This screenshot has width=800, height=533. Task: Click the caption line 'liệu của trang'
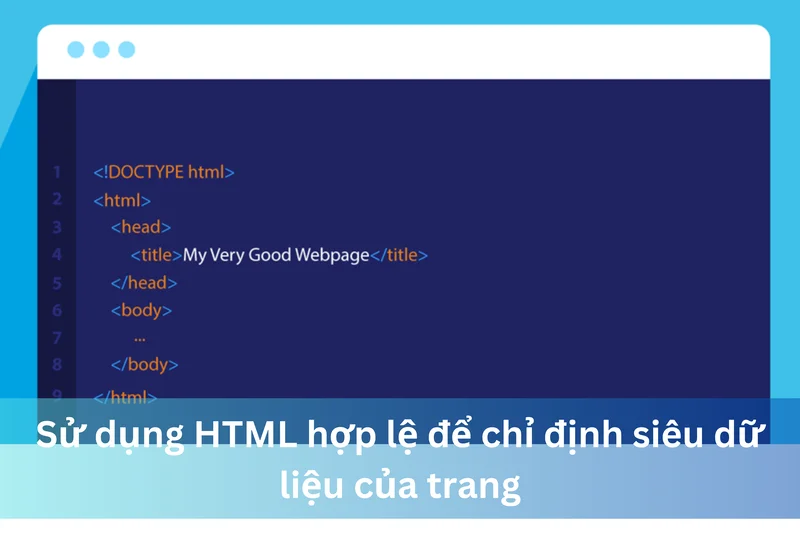(x=401, y=486)
